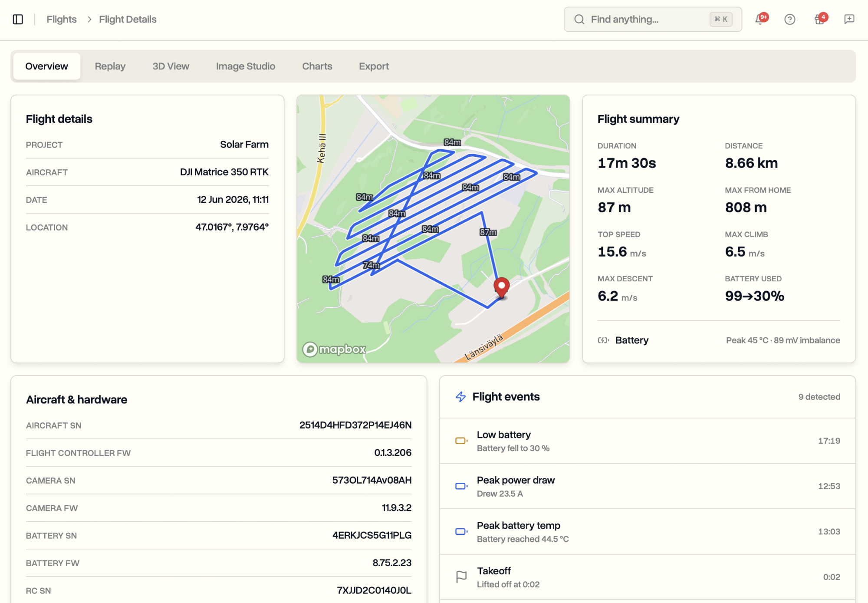Open the 3D View tab

coord(171,66)
